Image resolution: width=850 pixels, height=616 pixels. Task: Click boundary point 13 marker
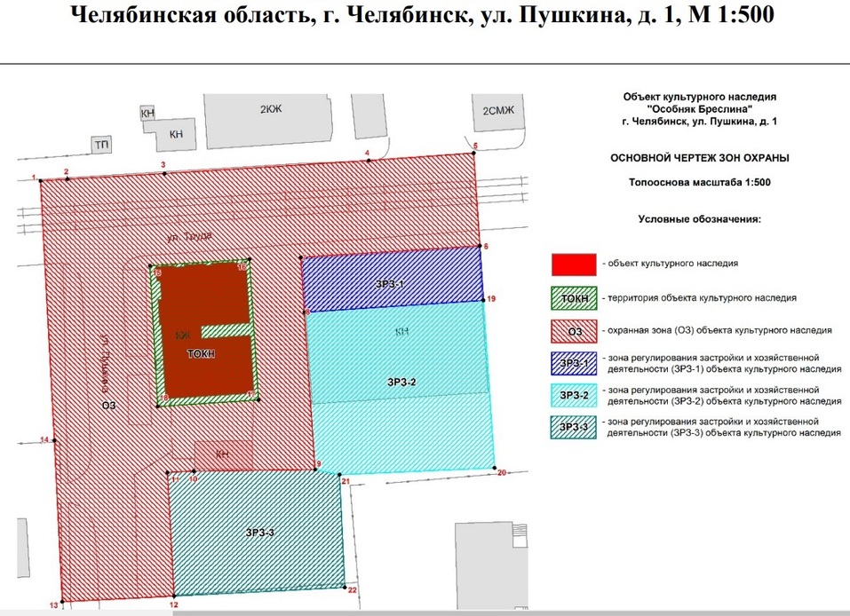(x=63, y=601)
